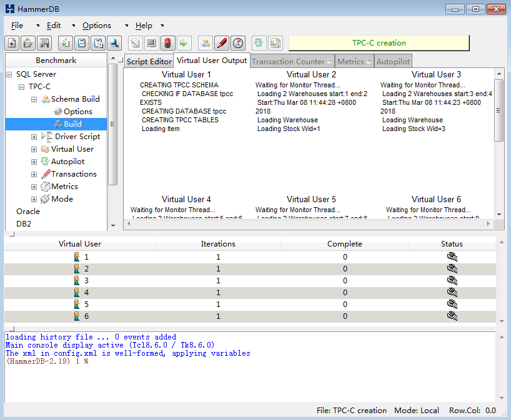This screenshot has width=511, height=420.
Task: Click the green arrow run toolbar icon
Action: (x=184, y=43)
